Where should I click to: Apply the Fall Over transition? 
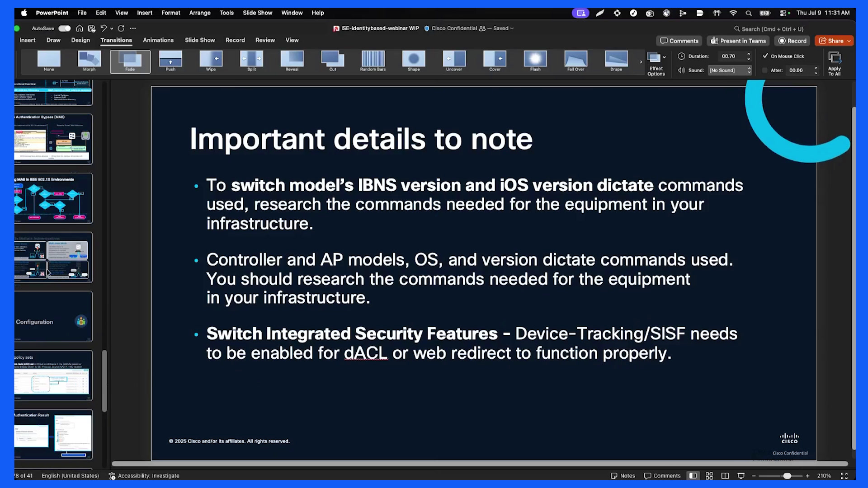(x=576, y=61)
